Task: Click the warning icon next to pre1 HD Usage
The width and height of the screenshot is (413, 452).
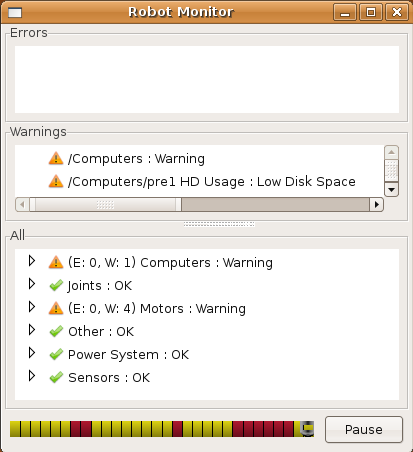Action: [x=56, y=181]
